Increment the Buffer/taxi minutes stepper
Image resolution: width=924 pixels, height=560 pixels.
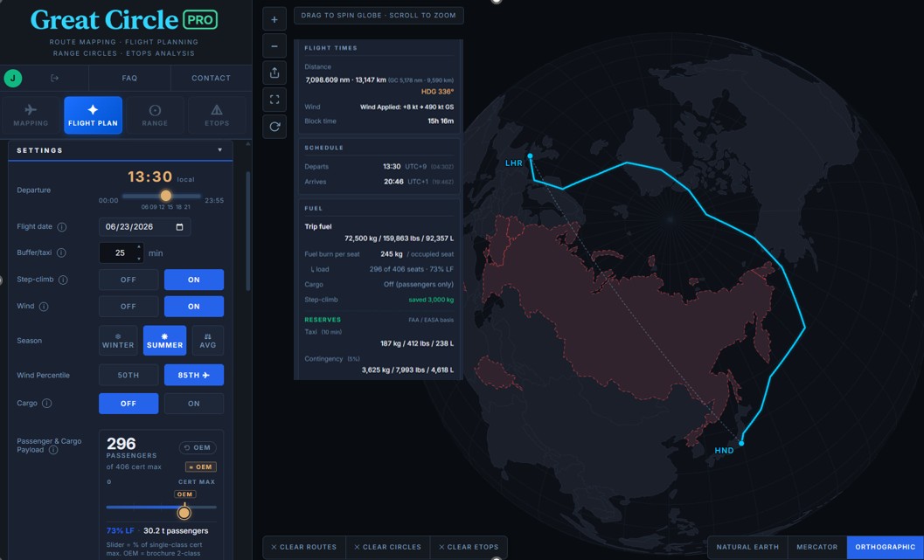[139, 247]
